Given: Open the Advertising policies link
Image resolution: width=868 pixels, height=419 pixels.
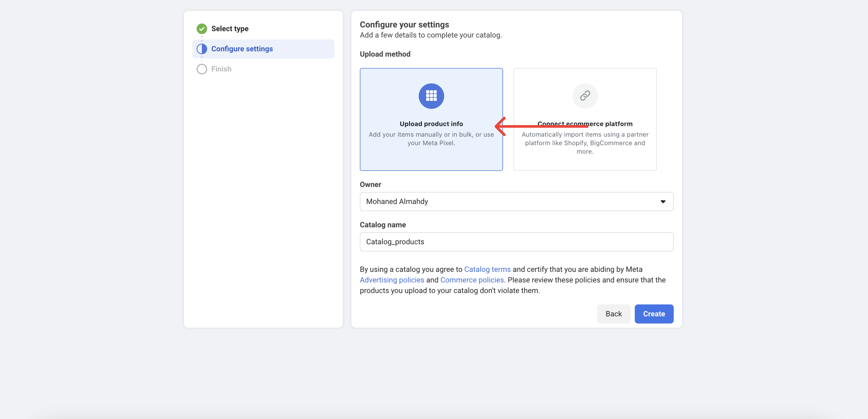Looking at the screenshot, I should (x=391, y=280).
